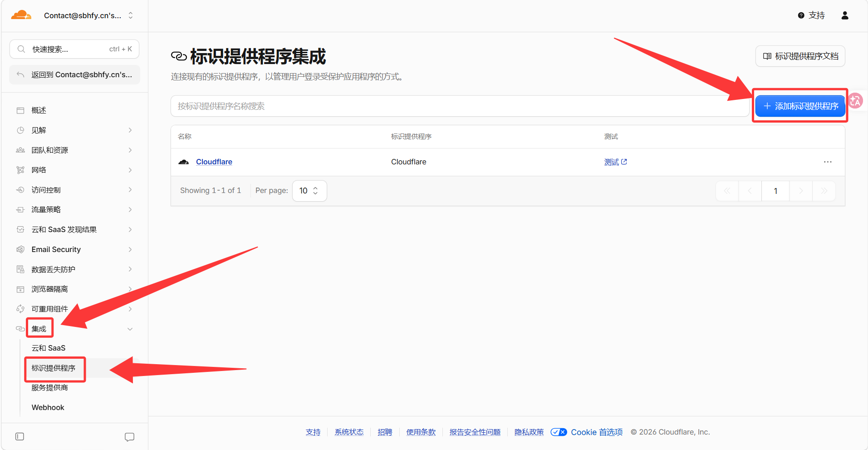Expand 数据丢失防护 chevron
Screen dimensions: 868x450
click(130, 269)
